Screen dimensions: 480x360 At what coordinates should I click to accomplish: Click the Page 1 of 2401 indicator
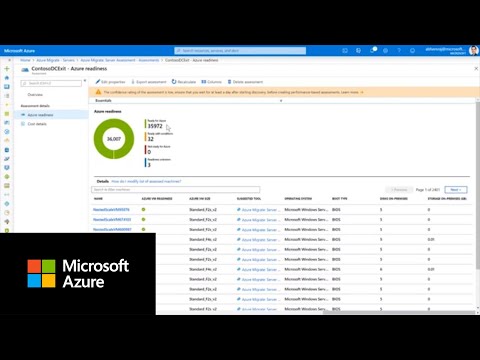click(428, 190)
